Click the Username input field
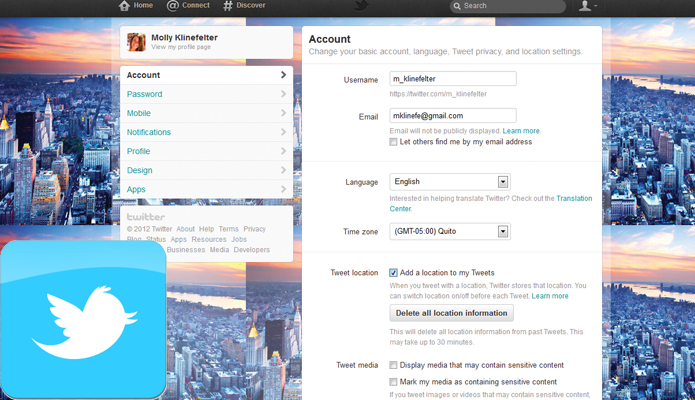Screen dimensions: 695x400 [453, 78]
